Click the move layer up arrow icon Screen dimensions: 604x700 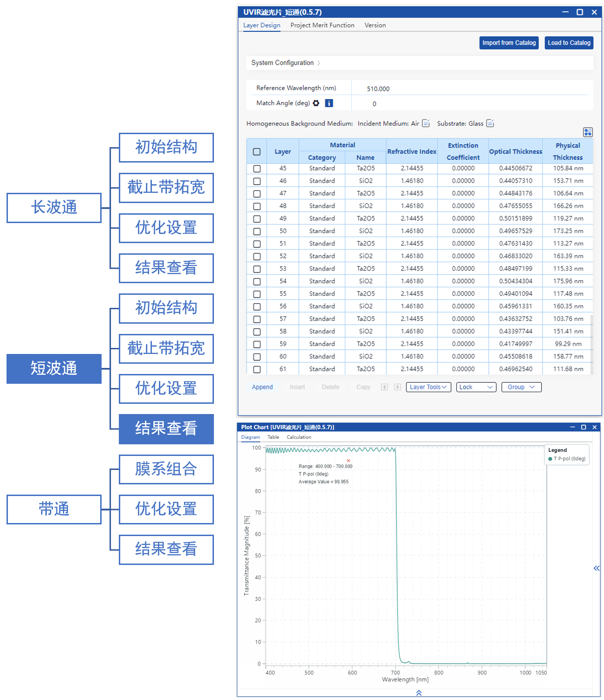pyautogui.click(x=384, y=387)
